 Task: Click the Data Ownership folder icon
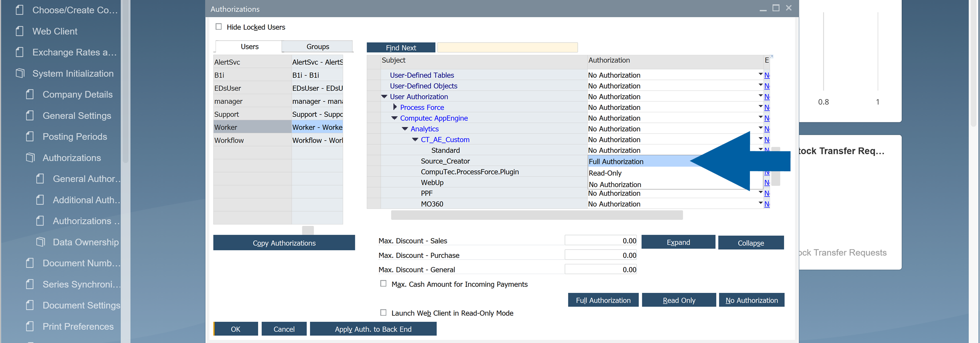click(x=41, y=242)
